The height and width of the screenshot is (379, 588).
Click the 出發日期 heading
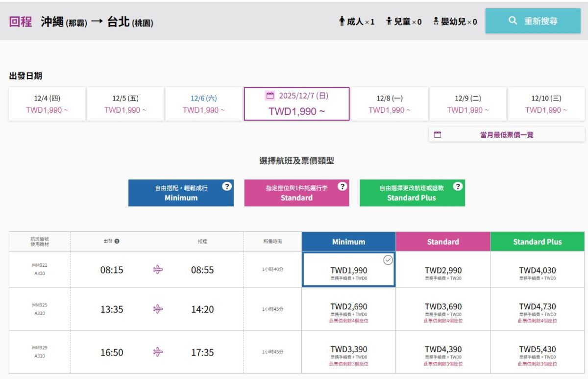(x=25, y=76)
